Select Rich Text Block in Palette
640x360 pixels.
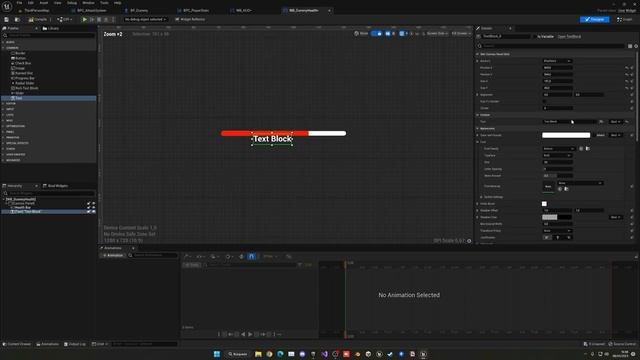pos(26,88)
